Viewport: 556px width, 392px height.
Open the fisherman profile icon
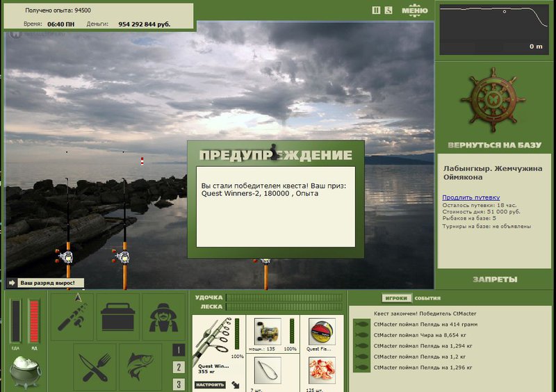(163, 316)
